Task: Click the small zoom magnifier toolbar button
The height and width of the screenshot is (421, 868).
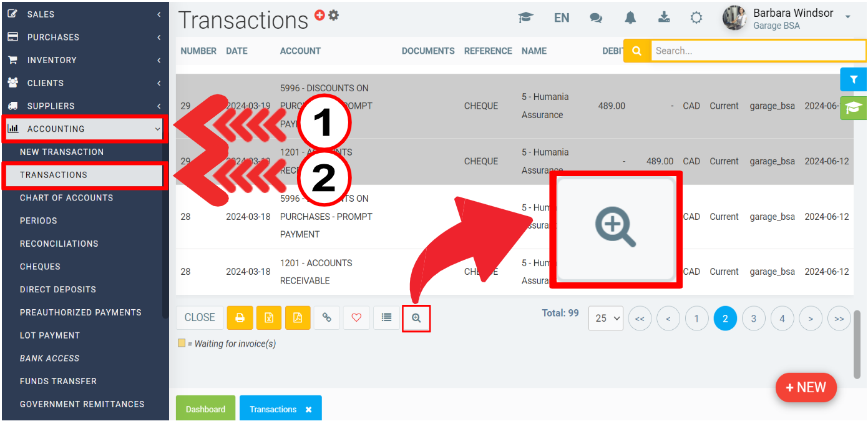Action: [416, 319]
